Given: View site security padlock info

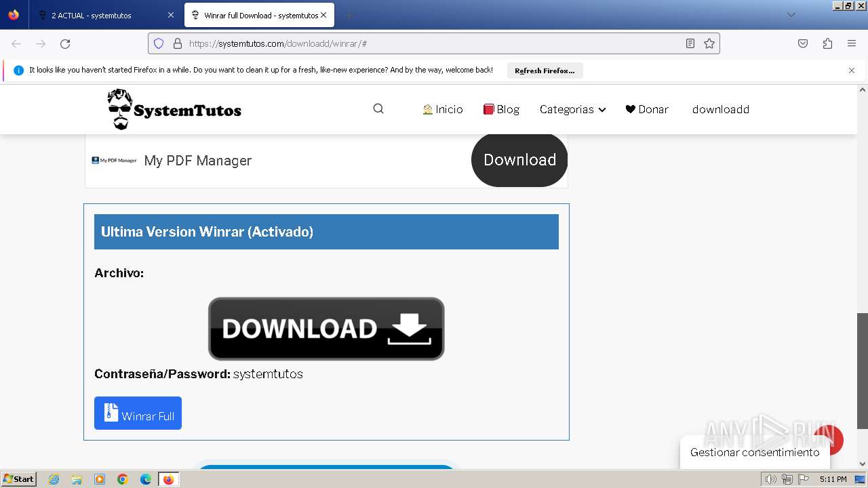Looking at the screenshot, I should 178,43.
